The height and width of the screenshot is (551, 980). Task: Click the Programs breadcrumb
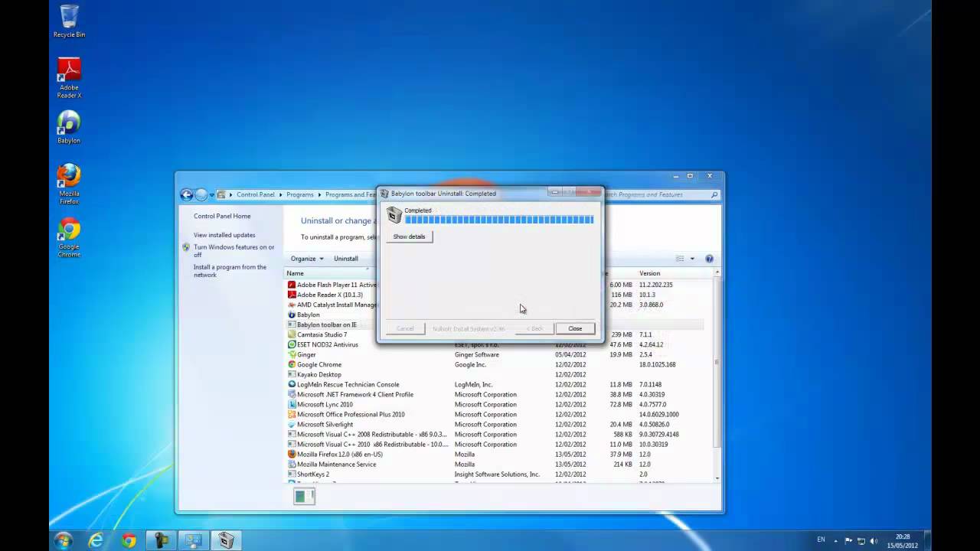point(300,194)
